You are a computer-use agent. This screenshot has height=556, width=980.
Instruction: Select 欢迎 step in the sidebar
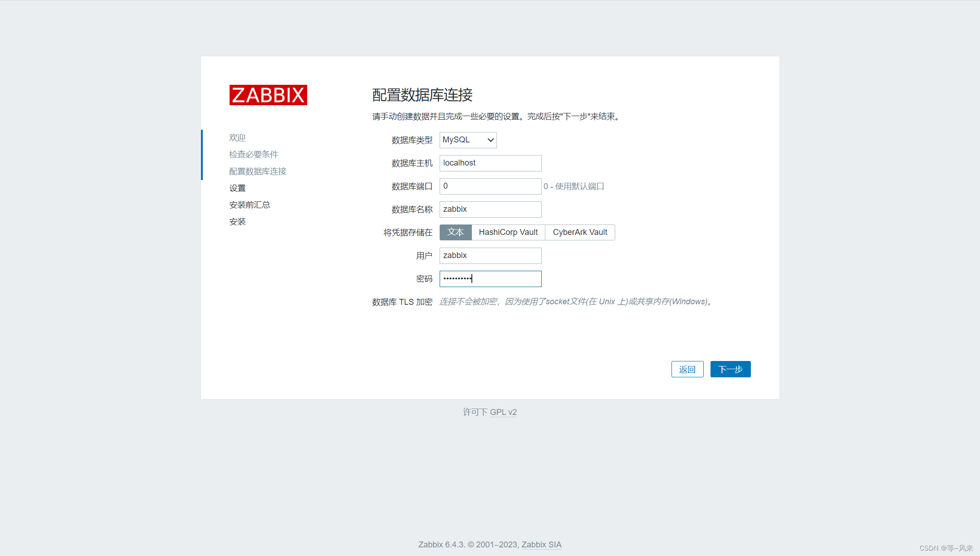[237, 137]
